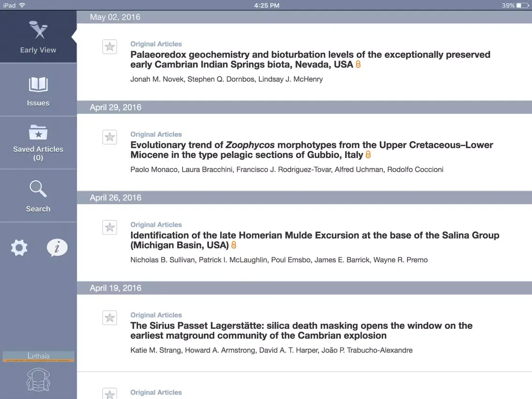Image resolution: width=532 pixels, height=399 pixels.
Task: Tap lock icon after Michigan Basin title
Action: click(x=234, y=245)
